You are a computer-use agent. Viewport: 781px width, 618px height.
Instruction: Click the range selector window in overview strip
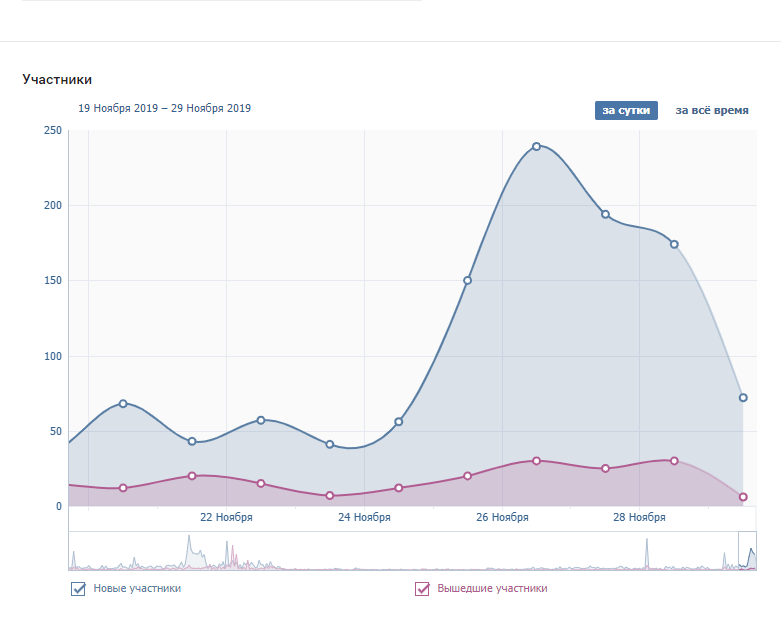coord(747,550)
